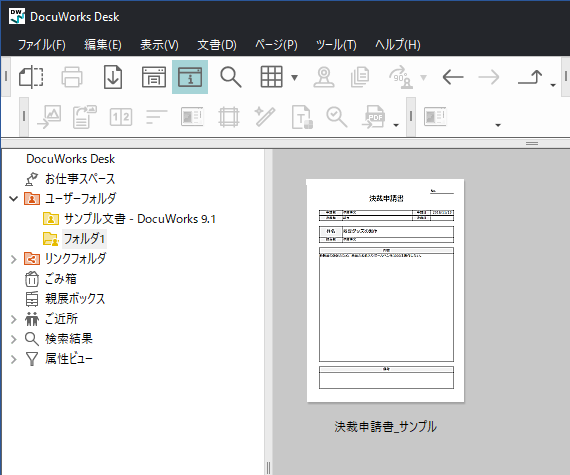Image resolution: width=570 pixels, height=475 pixels.
Task: Click the rotate 90 degrees stamp icon
Action: (x=401, y=77)
